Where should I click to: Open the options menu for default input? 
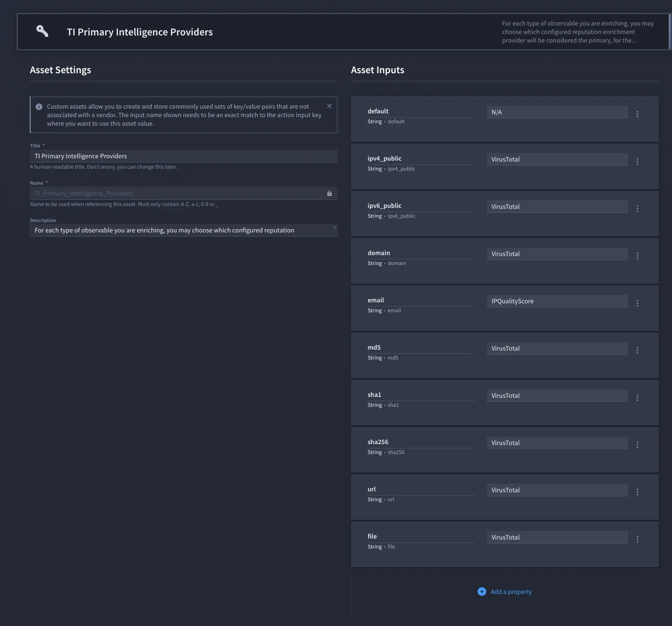click(x=638, y=114)
